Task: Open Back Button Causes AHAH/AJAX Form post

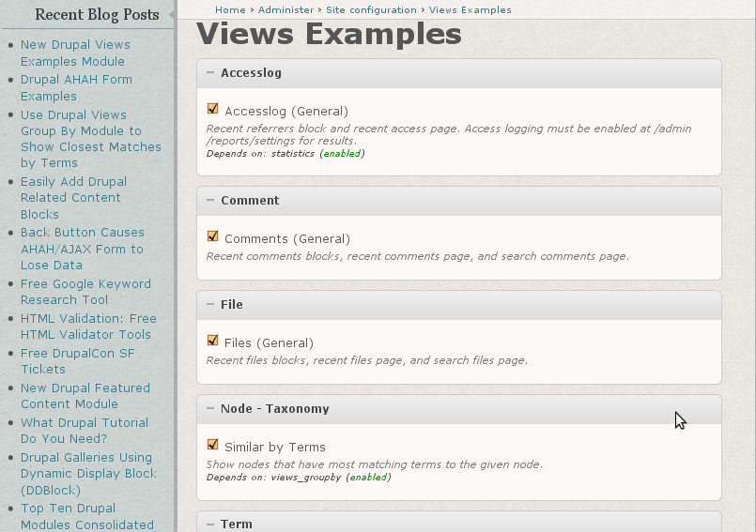Action: click(83, 249)
